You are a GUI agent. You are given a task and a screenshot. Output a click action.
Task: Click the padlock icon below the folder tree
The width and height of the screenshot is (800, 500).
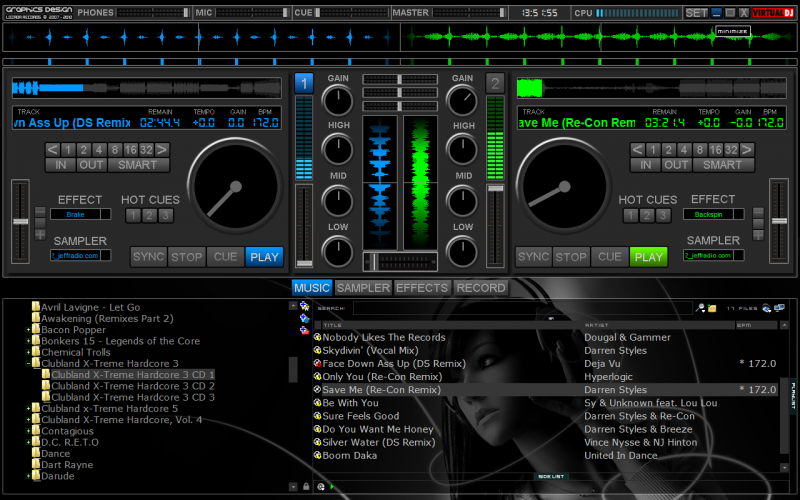tap(306, 487)
